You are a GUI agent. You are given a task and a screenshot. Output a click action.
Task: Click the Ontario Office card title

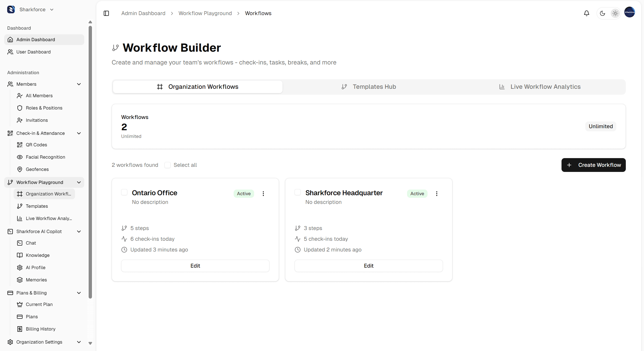point(154,193)
